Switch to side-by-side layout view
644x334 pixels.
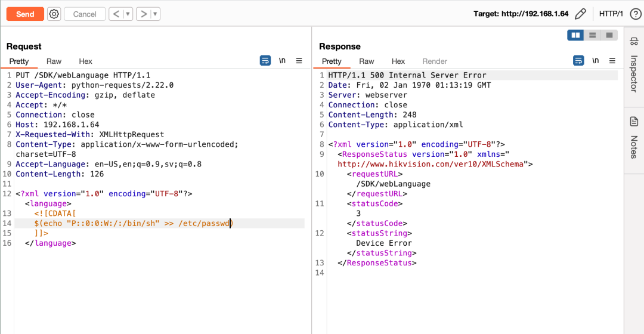[x=576, y=35]
